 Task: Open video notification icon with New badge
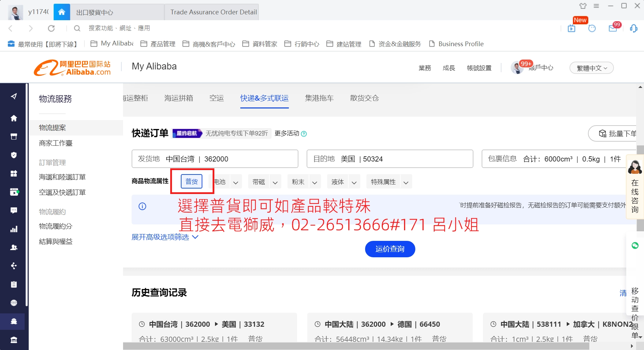click(572, 29)
